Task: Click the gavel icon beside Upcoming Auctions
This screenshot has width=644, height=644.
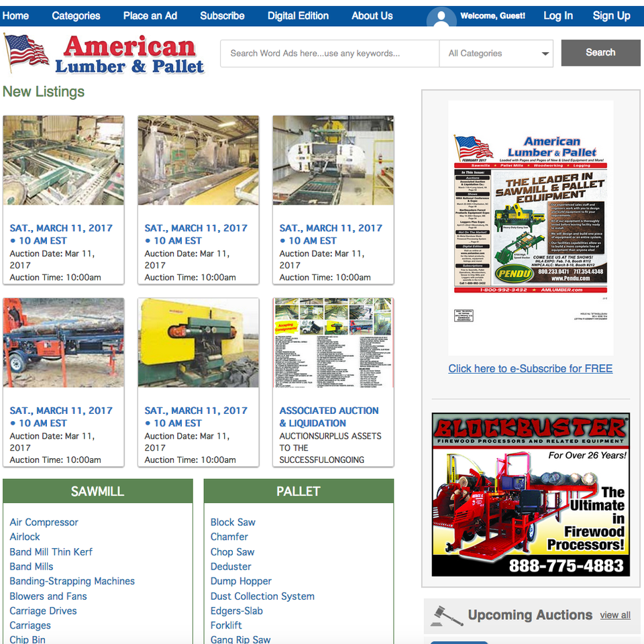Action: [446, 616]
